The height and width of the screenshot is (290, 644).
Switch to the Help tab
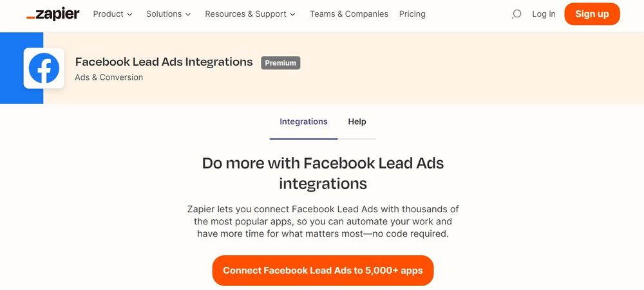pyautogui.click(x=357, y=122)
